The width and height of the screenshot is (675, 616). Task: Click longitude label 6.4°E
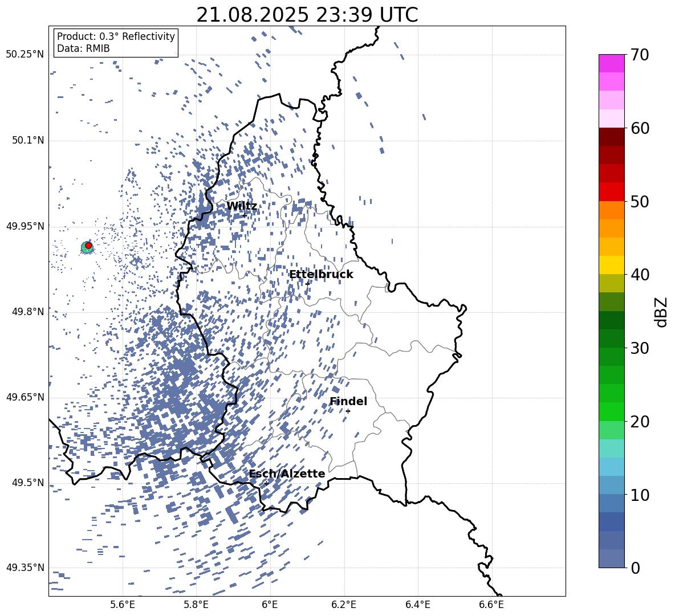(x=417, y=605)
